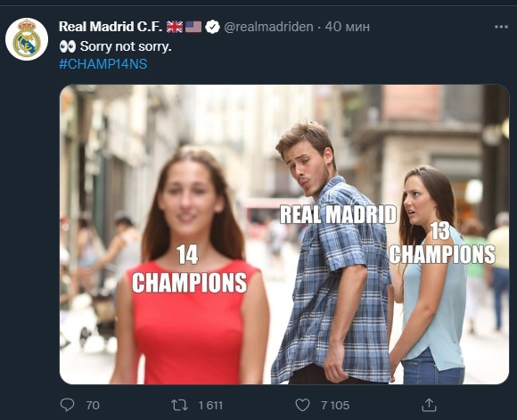Click the US flag emoji in the name
This screenshot has width=517, height=420.
[193, 27]
